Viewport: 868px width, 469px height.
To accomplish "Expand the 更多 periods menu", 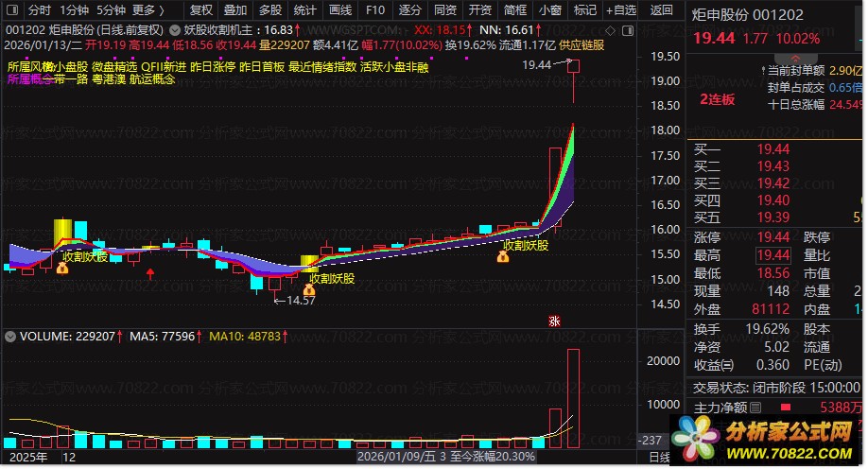I will tap(148, 10).
